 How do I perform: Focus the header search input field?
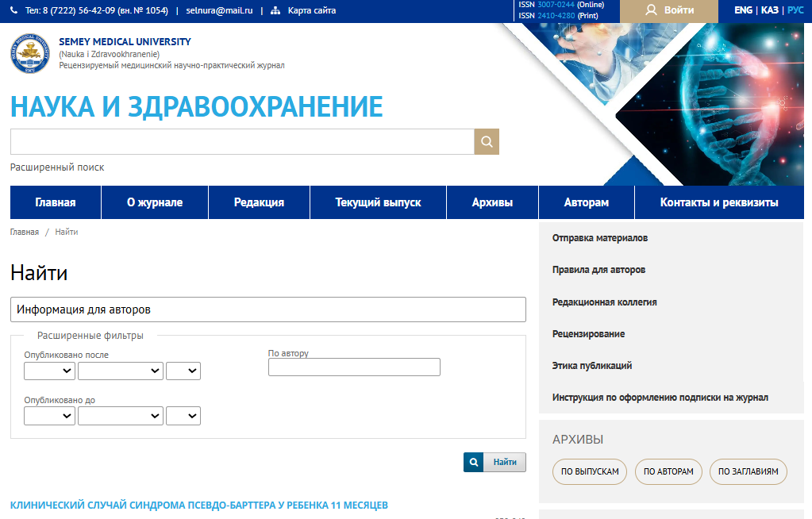242,141
